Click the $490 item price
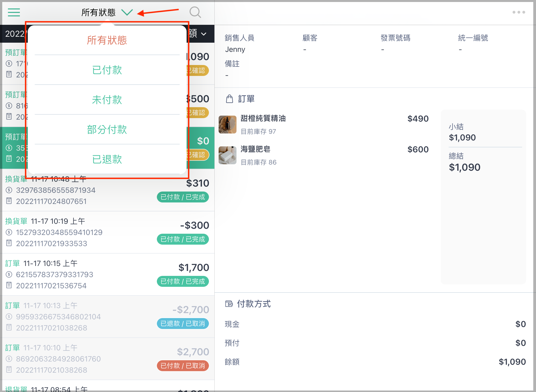 pyautogui.click(x=418, y=119)
